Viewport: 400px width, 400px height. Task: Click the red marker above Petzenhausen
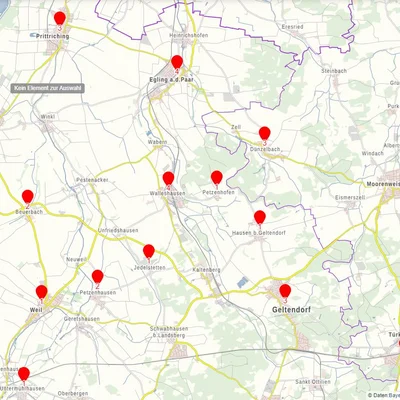(x=97, y=277)
